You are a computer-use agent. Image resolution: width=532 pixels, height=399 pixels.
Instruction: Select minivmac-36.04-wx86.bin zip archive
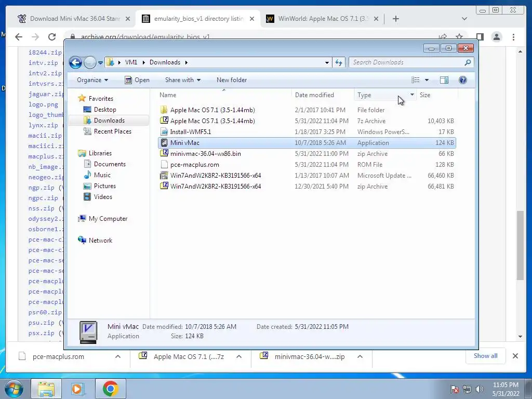coord(307,154)
